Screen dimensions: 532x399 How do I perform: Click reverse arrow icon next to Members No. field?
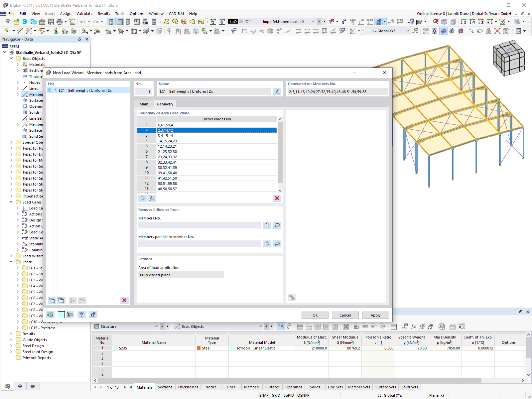277,225
